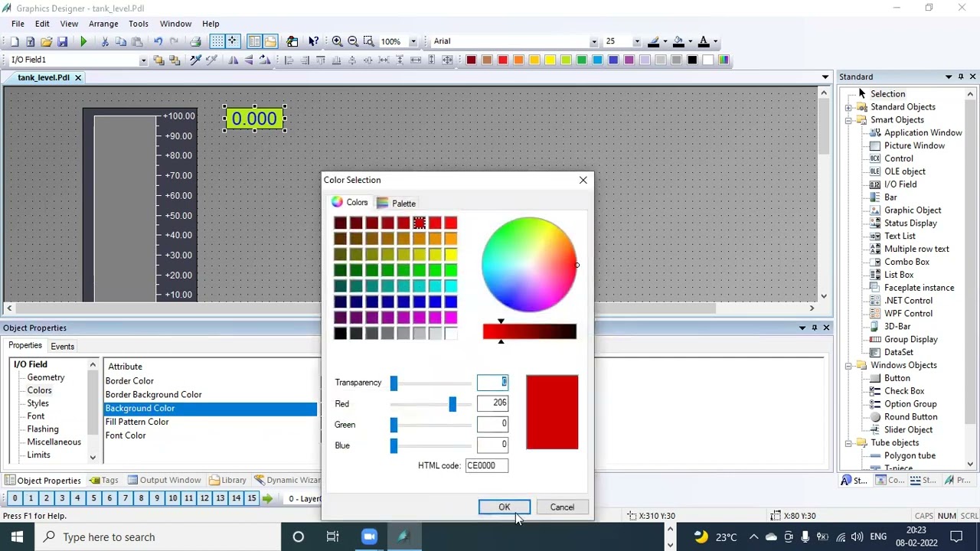The width and height of the screenshot is (980, 551).
Task: Click the Cut scissors icon
Action: [105, 41]
